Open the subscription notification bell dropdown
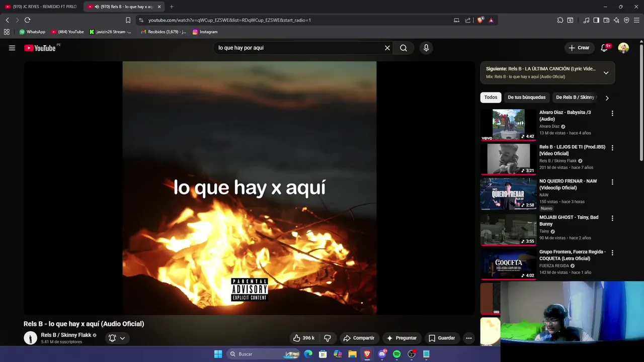Image resolution: width=644 pixels, height=362 pixels. [x=117, y=338]
